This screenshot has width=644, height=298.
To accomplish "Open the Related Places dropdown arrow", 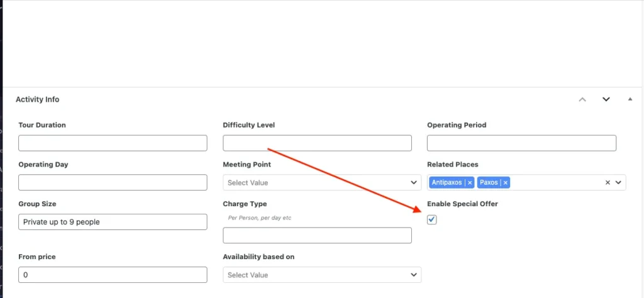I will pyautogui.click(x=618, y=183).
